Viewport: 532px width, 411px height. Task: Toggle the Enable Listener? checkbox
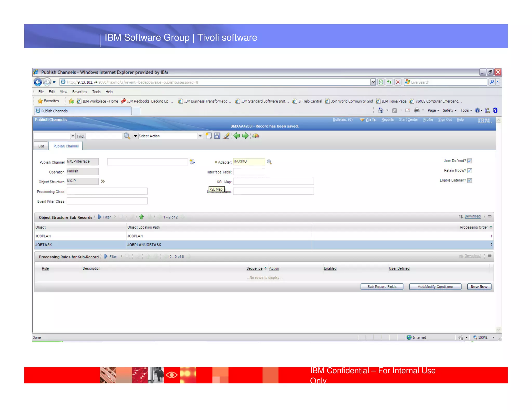pos(469,181)
